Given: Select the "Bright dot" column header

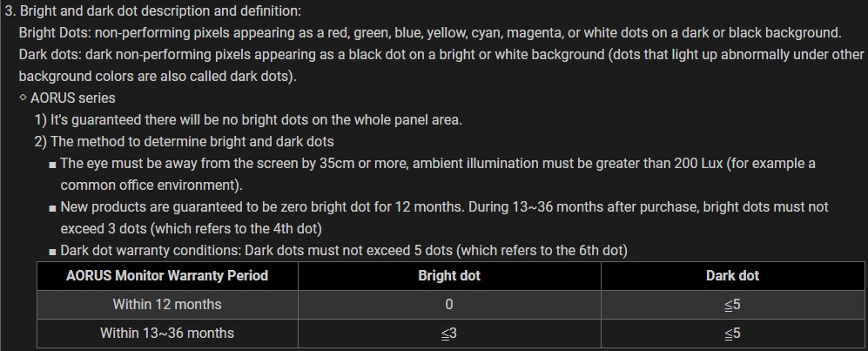Looking at the screenshot, I should click(449, 276).
